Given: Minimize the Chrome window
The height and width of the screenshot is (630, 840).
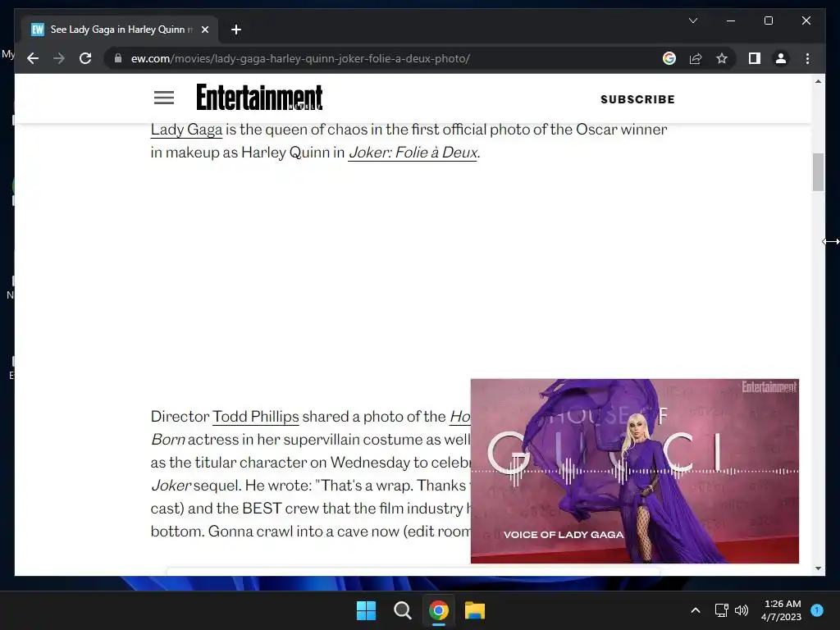Looking at the screenshot, I should click(731, 21).
